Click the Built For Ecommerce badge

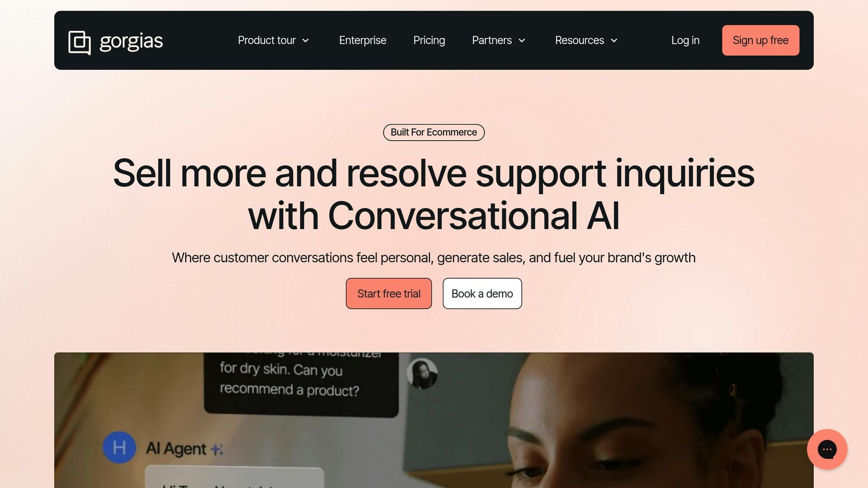pyautogui.click(x=434, y=133)
